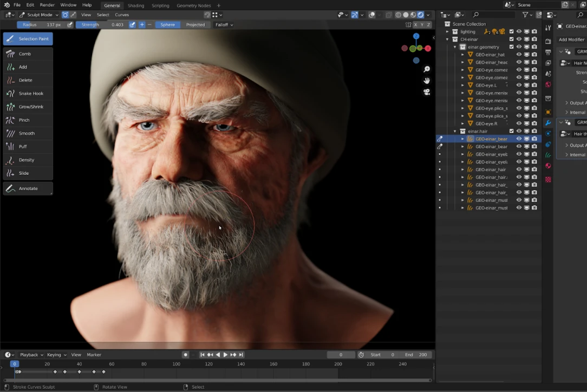
Task: Activate the Pinch tool
Action: pos(24,120)
